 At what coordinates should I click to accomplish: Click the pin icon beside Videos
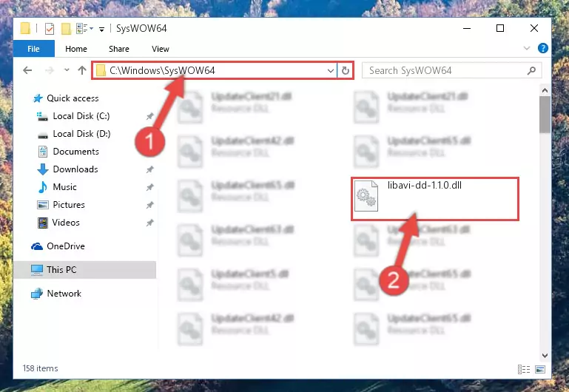point(149,223)
